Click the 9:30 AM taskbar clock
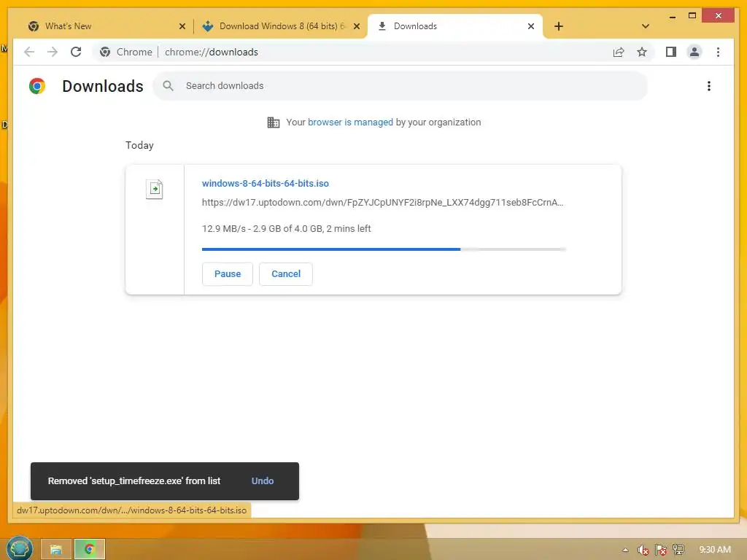This screenshot has width=747, height=560. click(x=715, y=550)
